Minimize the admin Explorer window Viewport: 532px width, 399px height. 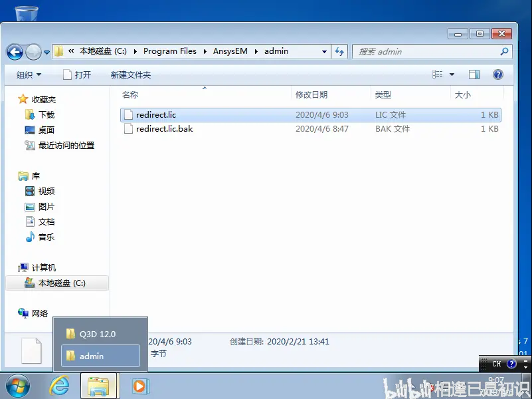click(458, 34)
